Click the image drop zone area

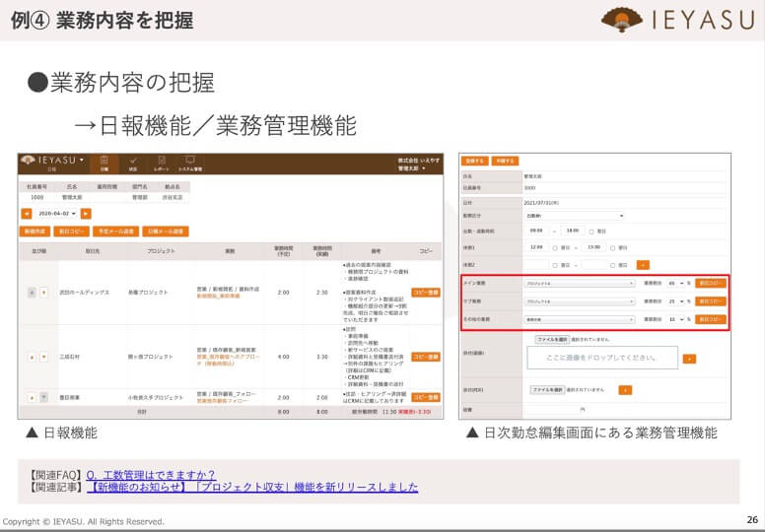[x=601, y=358]
